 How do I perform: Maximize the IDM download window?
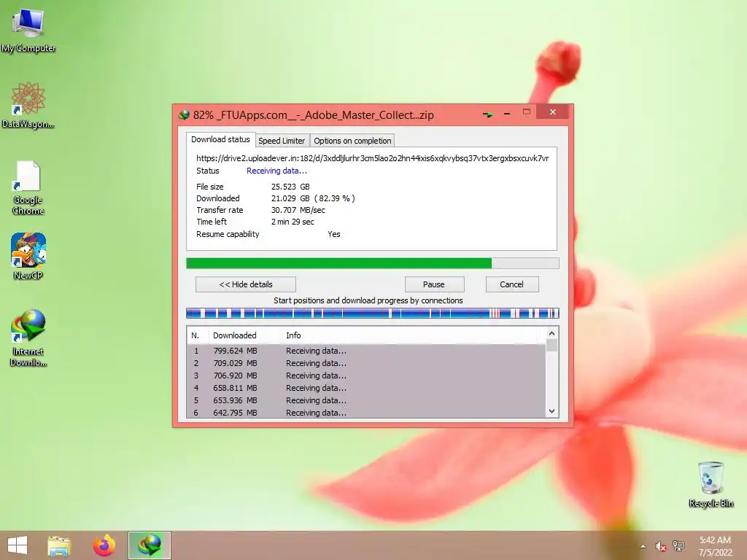[x=527, y=112]
